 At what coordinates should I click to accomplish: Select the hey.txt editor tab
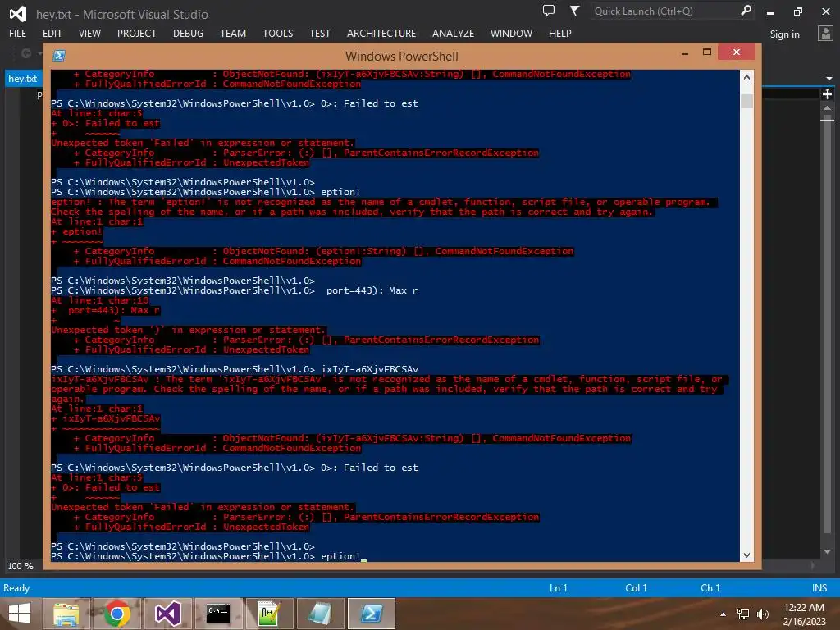pyautogui.click(x=22, y=79)
